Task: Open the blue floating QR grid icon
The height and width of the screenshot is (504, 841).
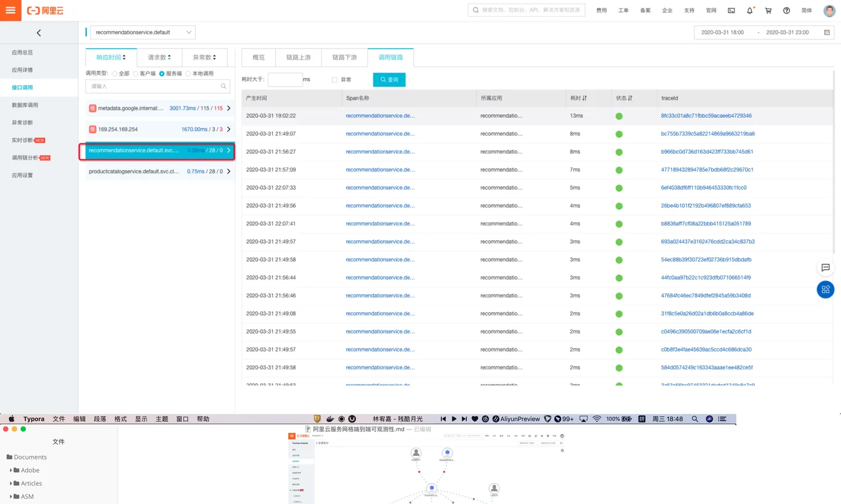Action: [x=825, y=290]
